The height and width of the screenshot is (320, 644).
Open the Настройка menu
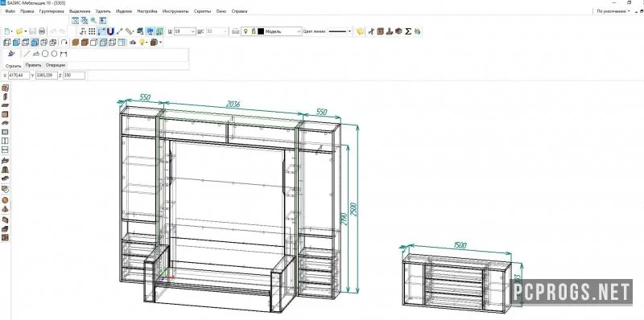click(x=147, y=11)
